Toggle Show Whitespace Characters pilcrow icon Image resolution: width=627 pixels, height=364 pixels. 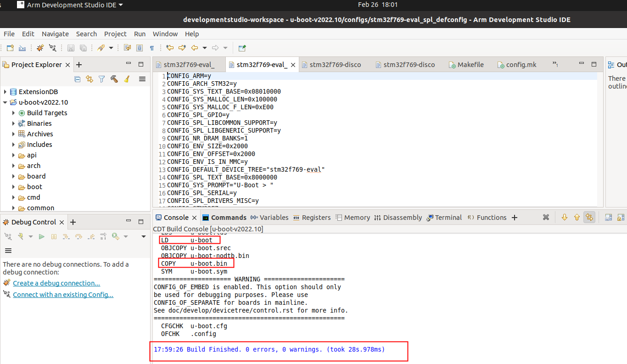point(152,48)
